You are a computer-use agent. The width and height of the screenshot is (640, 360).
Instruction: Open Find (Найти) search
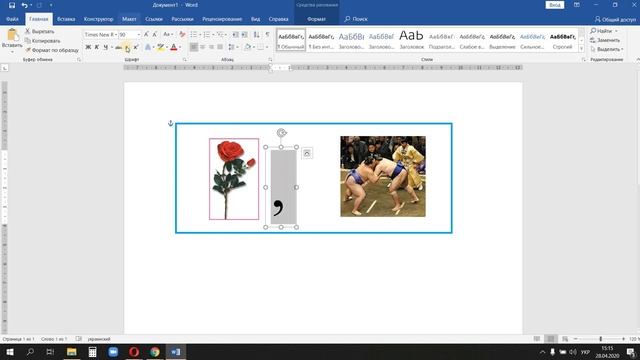(x=602, y=31)
